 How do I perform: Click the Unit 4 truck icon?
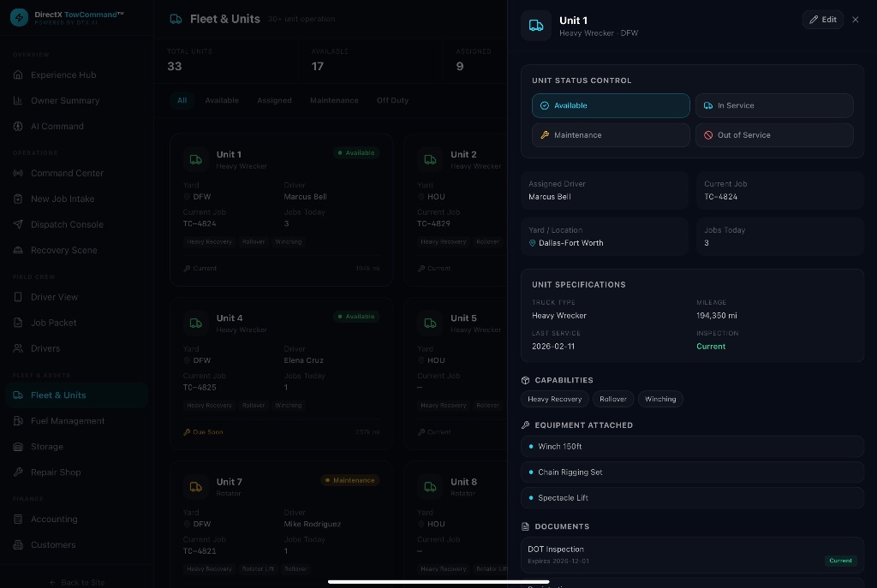[196, 323]
